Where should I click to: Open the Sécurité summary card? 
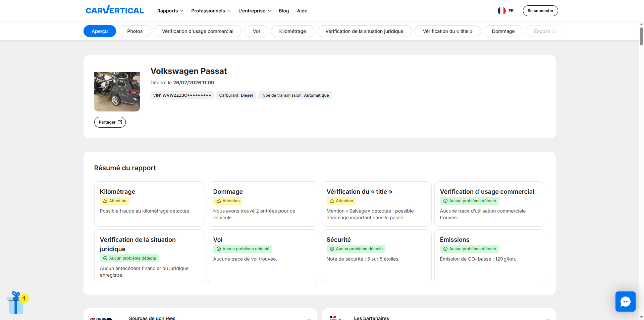[376, 257]
